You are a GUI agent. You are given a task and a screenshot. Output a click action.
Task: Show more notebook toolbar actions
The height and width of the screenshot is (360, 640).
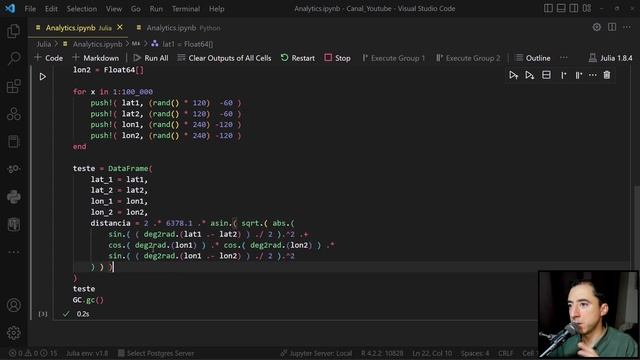pyautogui.click(x=564, y=58)
